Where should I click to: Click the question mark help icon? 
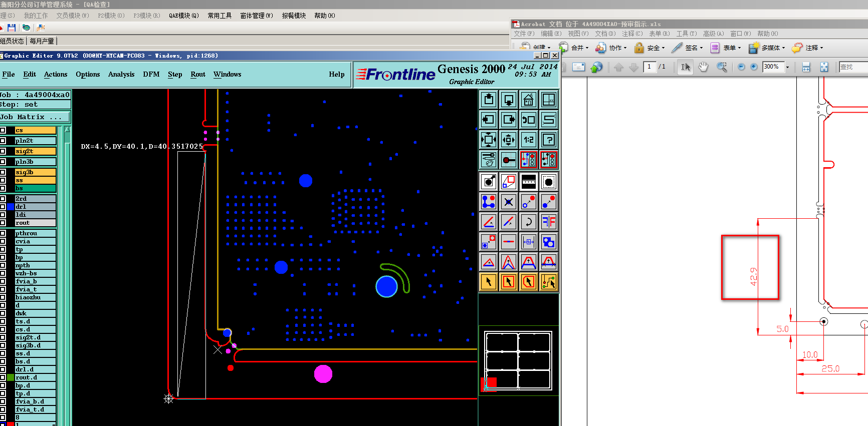(x=549, y=140)
